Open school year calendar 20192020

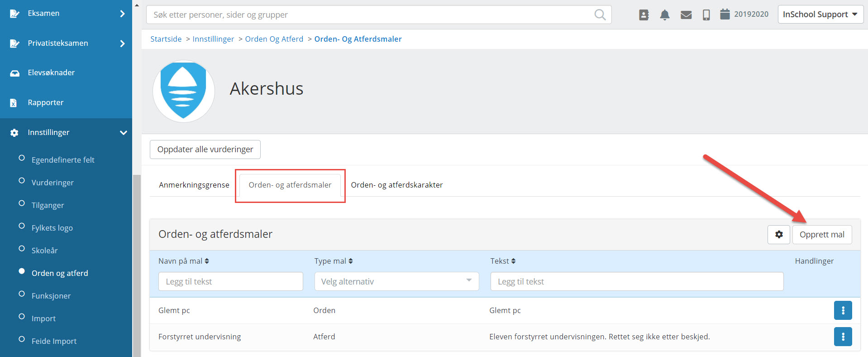744,14
